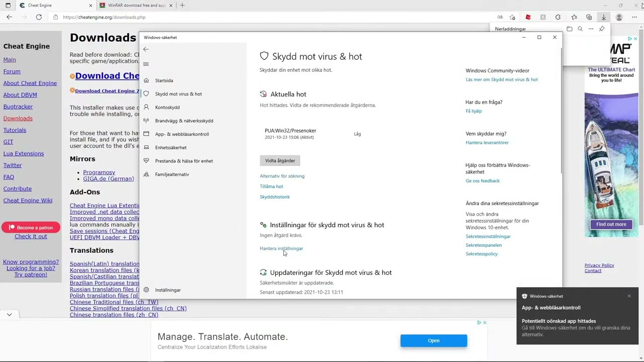Open Forum link on Cheat Engine site
Viewport: 644px width, 362px height.
(x=12, y=71)
